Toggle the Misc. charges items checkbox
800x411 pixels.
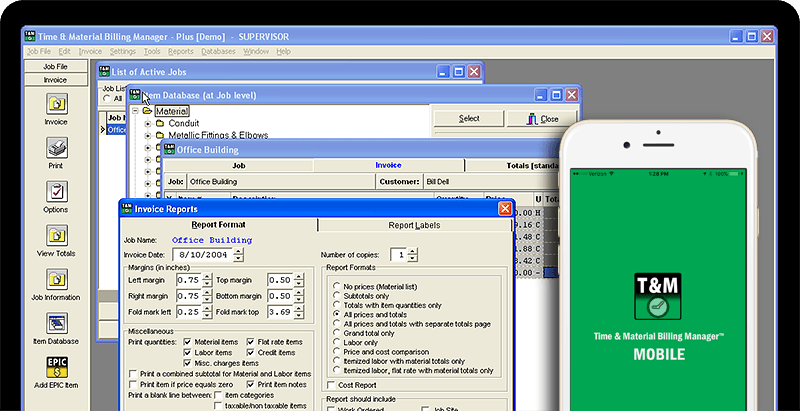click(x=187, y=364)
